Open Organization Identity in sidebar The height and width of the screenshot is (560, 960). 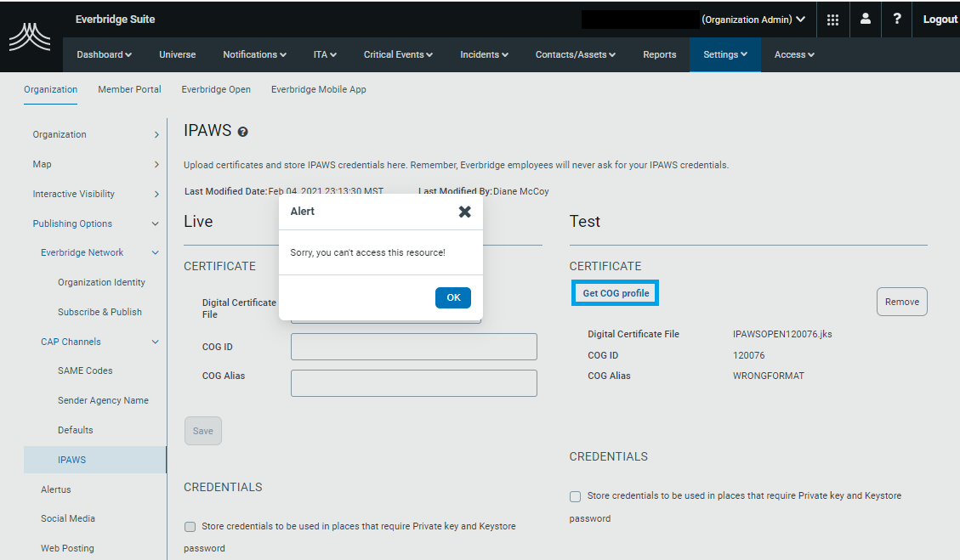pyautogui.click(x=102, y=282)
